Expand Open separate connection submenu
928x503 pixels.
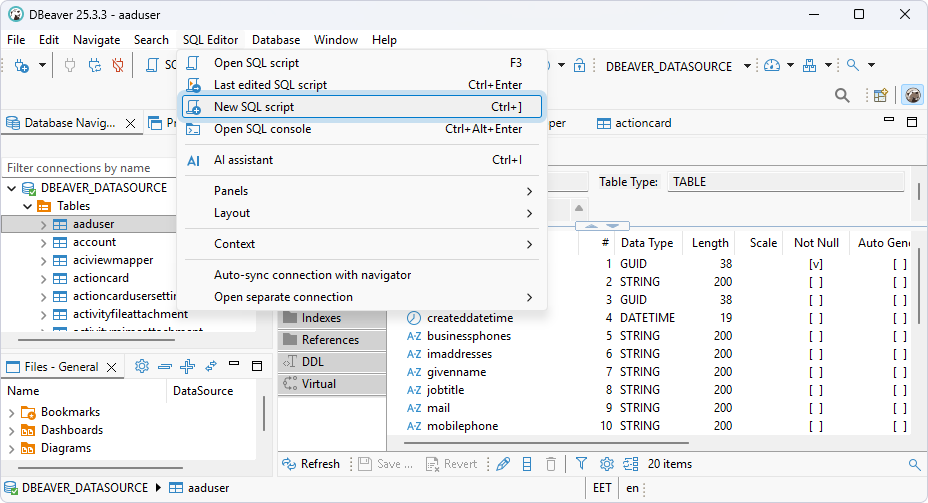pyautogui.click(x=362, y=297)
